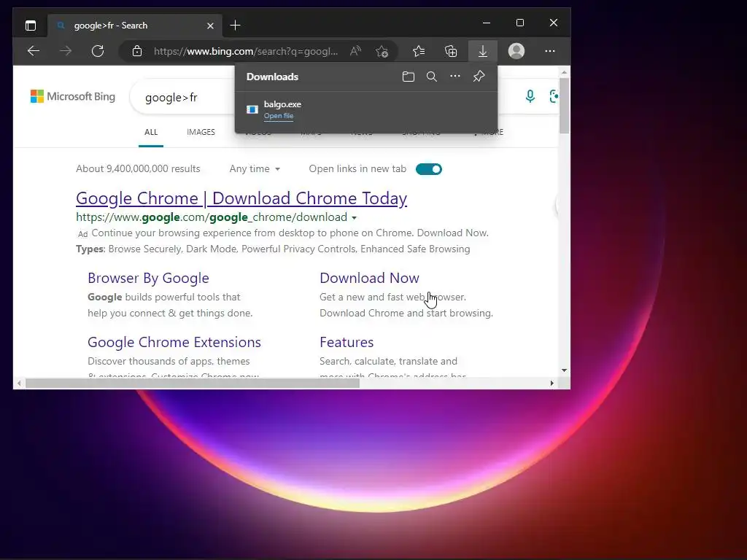Click the vertical scrollbar down arrow
This screenshot has width=747, height=560.
[x=564, y=370]
